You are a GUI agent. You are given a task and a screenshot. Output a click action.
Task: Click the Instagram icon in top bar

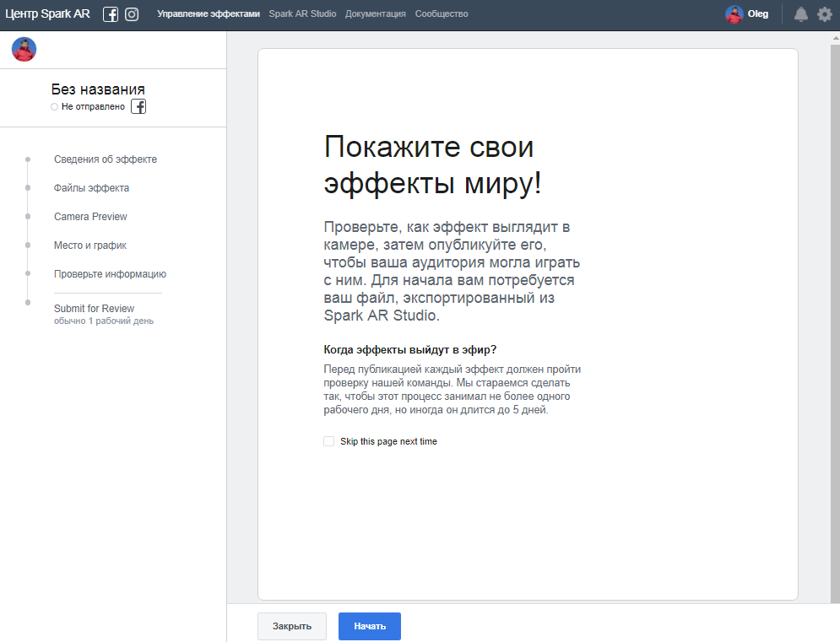pyautogui.click(x=132, y=14)
